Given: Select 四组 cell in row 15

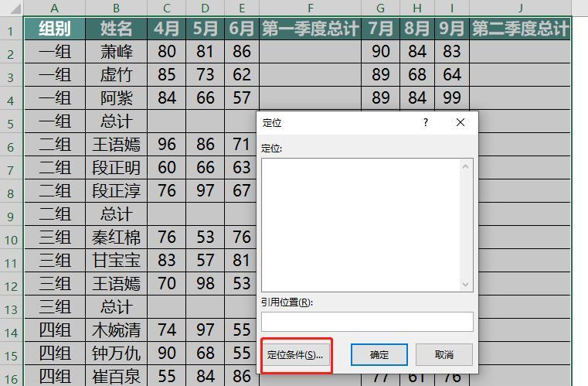Looking at the screenshot, I should click(x=55, y=353).
